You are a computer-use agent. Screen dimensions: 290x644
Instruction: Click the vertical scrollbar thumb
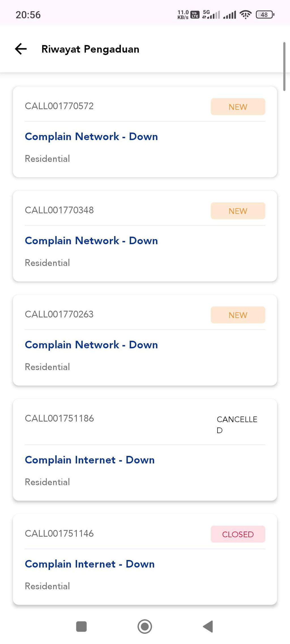(284, 66)
